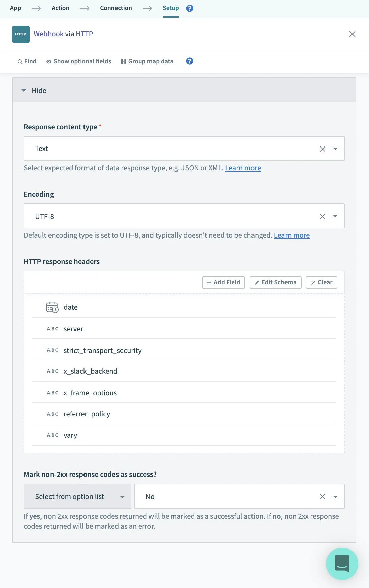Click the help icon beside Setup tab
Screen dimensions: 369x588
pos(190,8)
